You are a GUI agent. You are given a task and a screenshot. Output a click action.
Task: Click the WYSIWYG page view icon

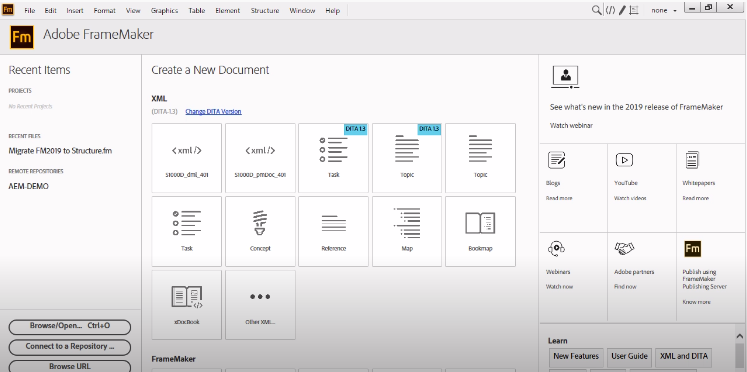[x=634, y=10]
